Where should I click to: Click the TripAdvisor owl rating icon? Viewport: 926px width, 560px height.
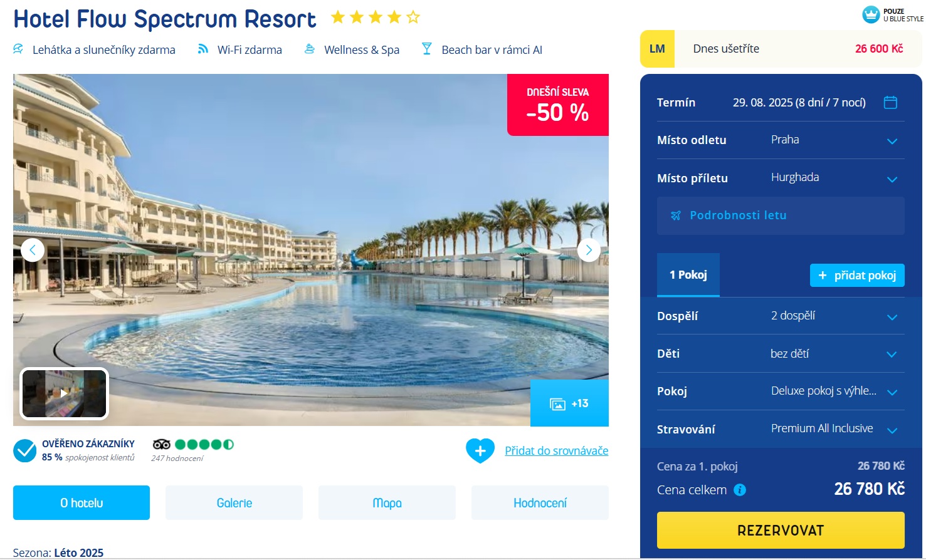click(162, 444)
